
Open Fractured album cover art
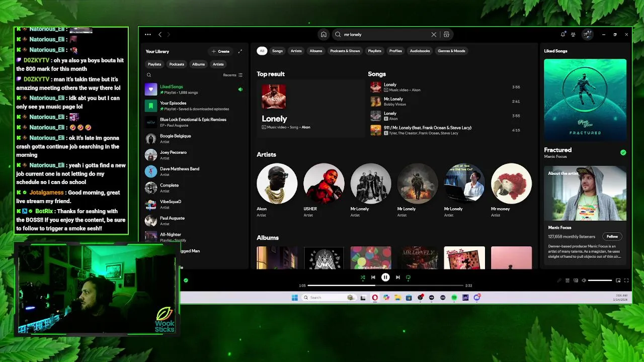[585, 100]
